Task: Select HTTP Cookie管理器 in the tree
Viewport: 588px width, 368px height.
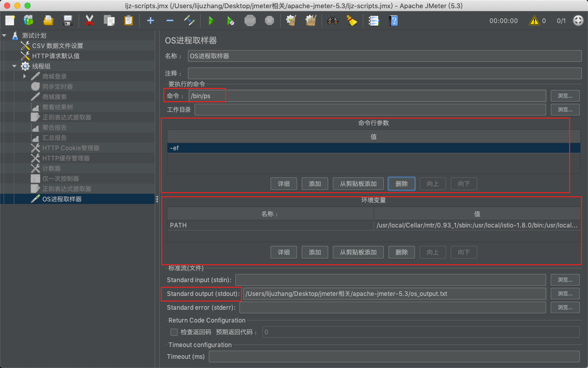Action: [x=70, y=148]
